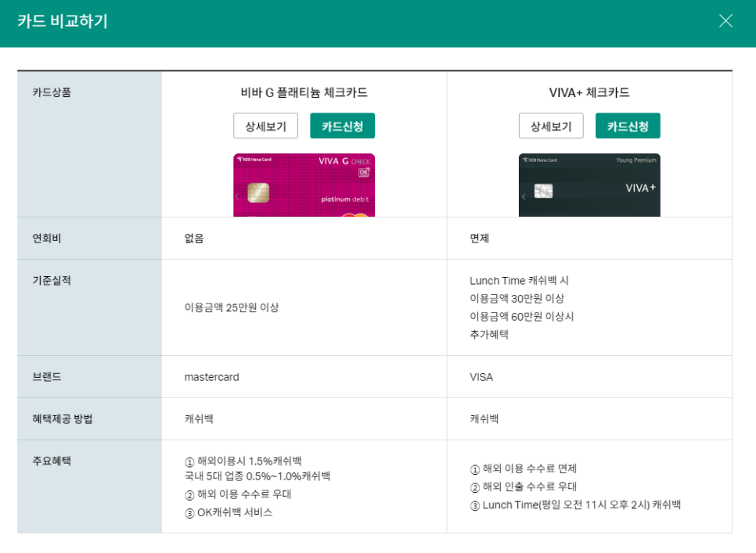Viewport: 756px width, 553px height.
Task: Click the 추가혜택 text
Action: (489, 334)
